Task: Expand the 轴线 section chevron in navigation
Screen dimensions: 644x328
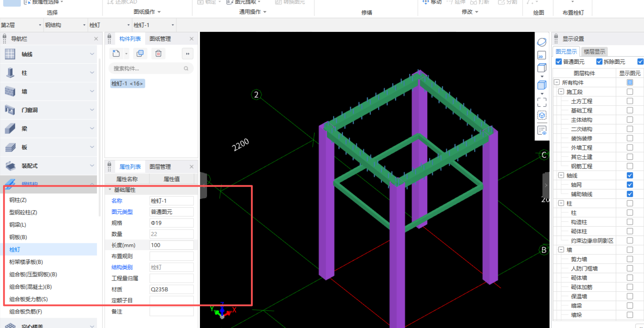Action: tap(92, 54)
